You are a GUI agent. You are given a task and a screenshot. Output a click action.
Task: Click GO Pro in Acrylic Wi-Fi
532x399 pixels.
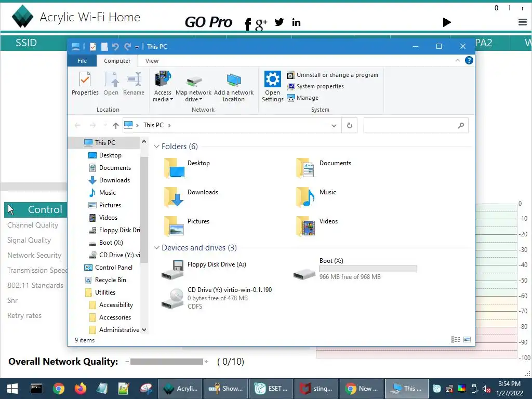[x=208, y=22]
